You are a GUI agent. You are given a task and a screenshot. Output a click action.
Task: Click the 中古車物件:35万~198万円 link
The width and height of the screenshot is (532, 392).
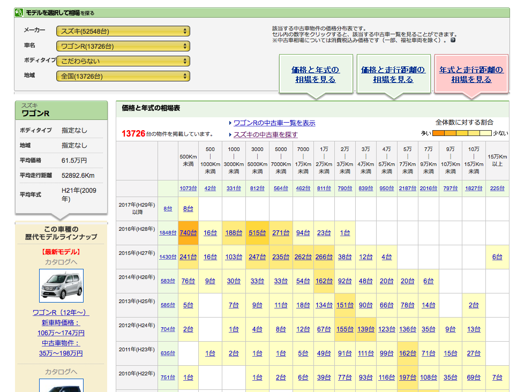[61, 348]
